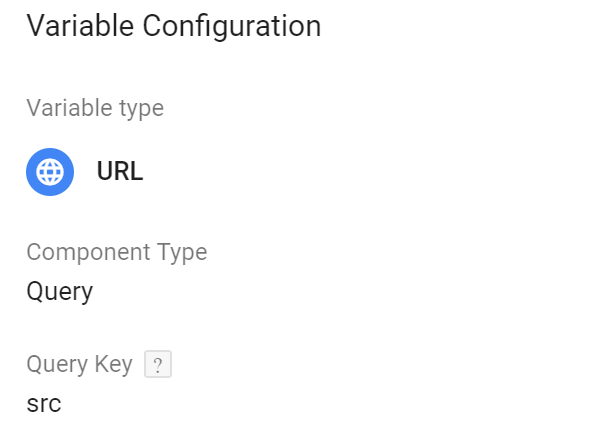Click the text Query under Component Type
Screen dimensions: 597x439
click(60, 292)
